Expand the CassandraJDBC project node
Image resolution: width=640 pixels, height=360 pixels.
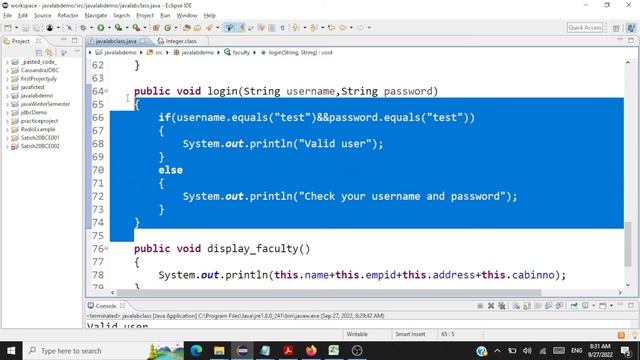click(x=7, y=70)
